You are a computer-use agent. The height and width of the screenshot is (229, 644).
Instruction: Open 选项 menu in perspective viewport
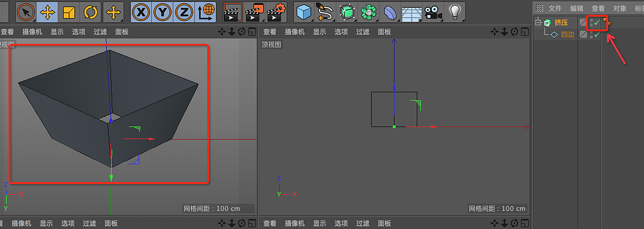(x=79, y=32)
